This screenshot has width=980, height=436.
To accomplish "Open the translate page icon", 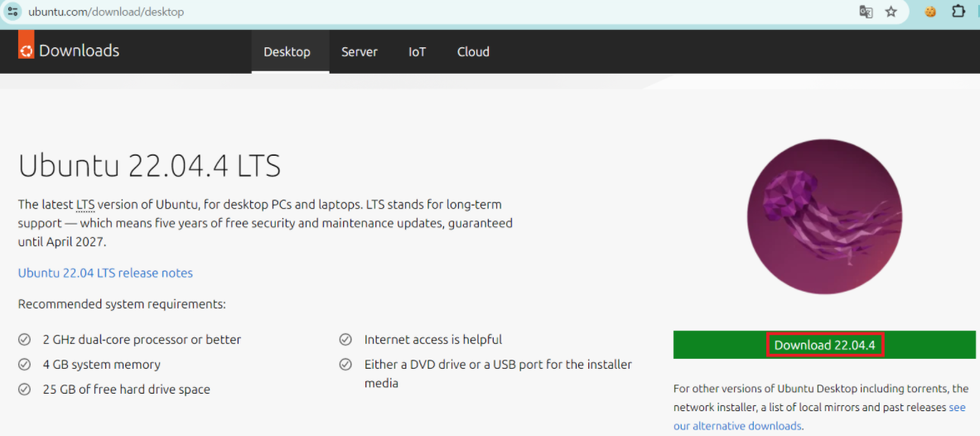I will (866, 12).
